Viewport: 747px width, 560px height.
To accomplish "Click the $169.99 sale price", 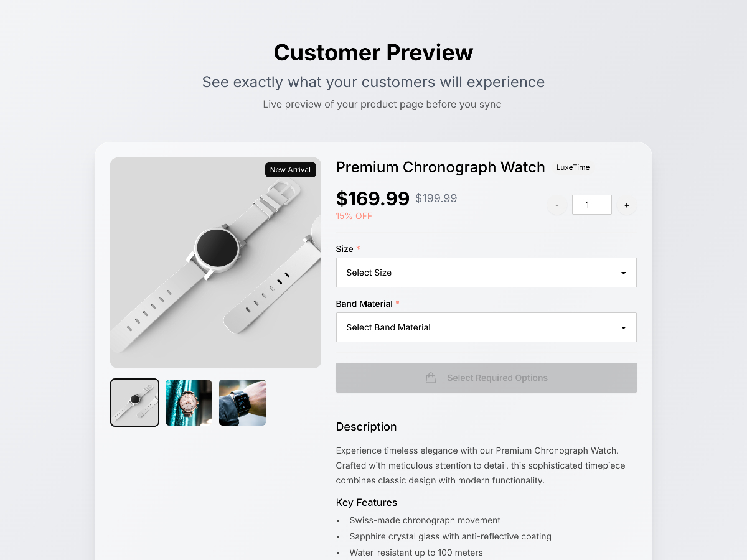I will pos(373,198).
